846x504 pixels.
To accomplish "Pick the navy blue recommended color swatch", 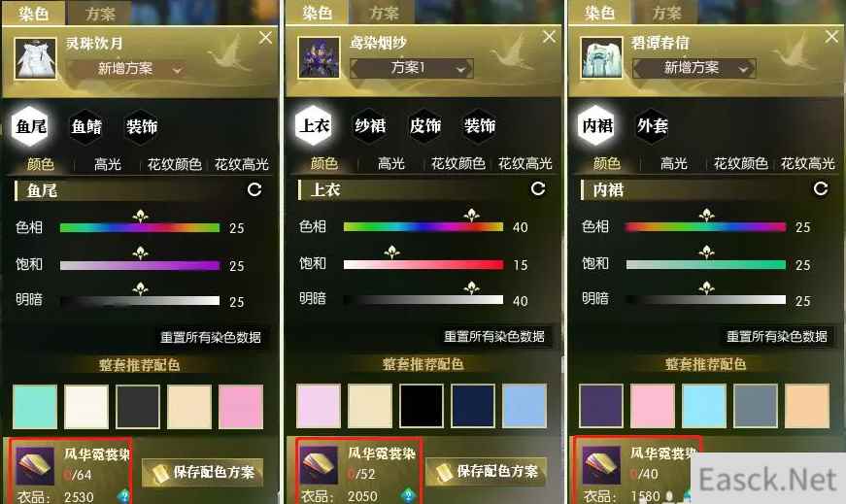I will (x=473, y=406).
